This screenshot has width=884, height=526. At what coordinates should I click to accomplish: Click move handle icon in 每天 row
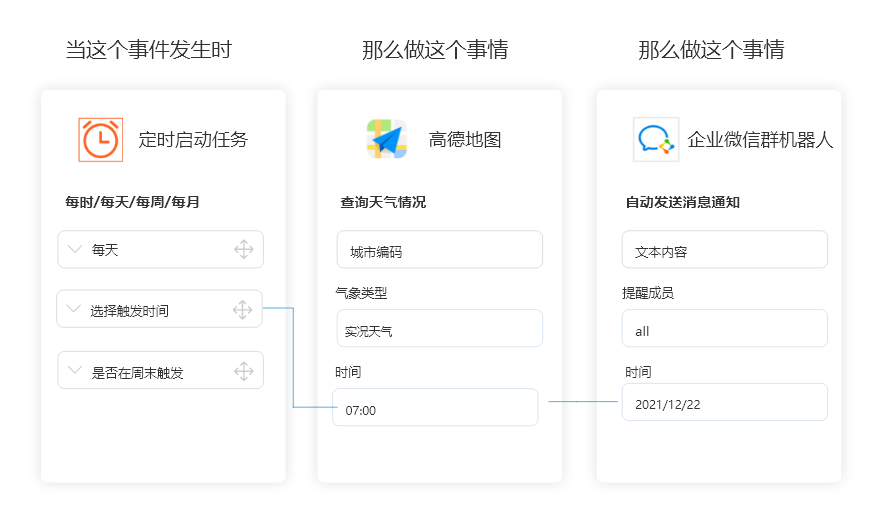(244, 249)
